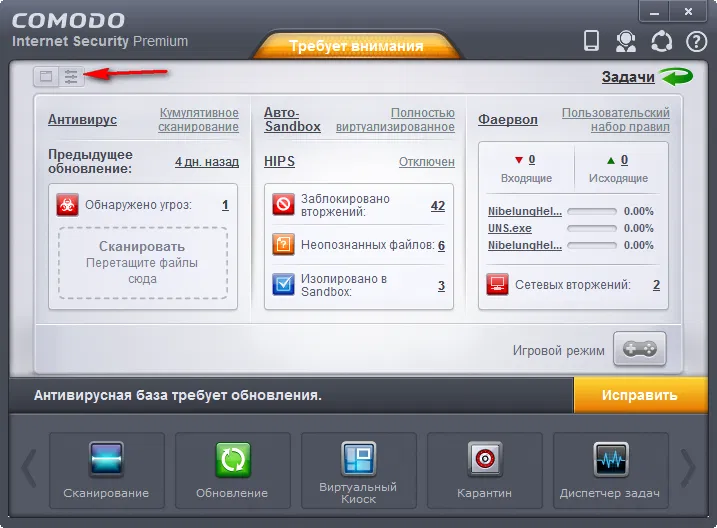Click the circular sharing arrows icon in header
717x528 pixels.
click(661, 42)
